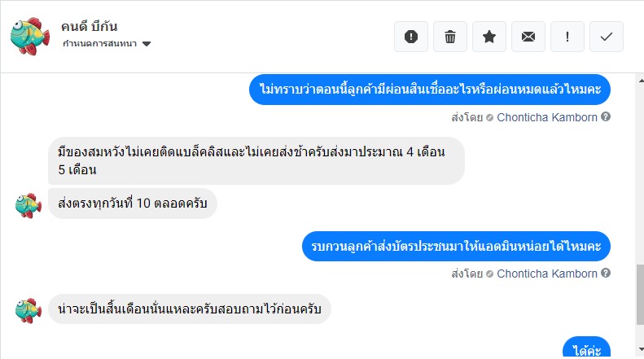Click the chat scrollbar thumb
Image resolution: width=644 pixels, height=359 pixels.
click(637, 294)
